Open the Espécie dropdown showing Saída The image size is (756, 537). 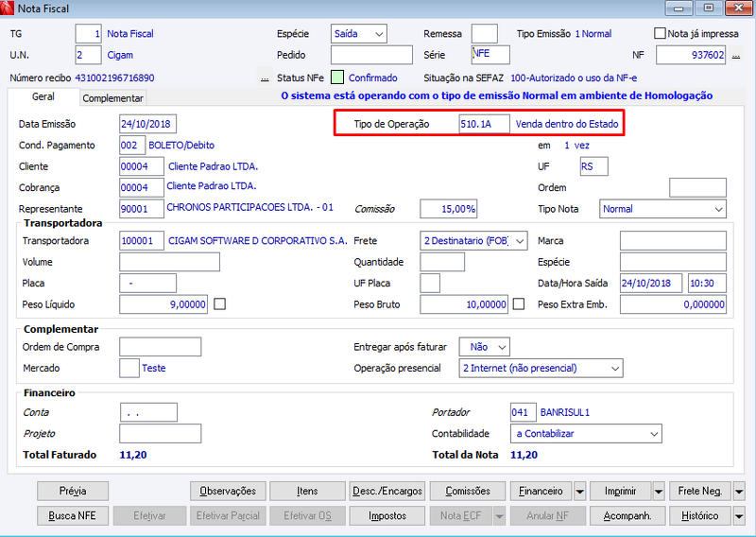point(359,34)
